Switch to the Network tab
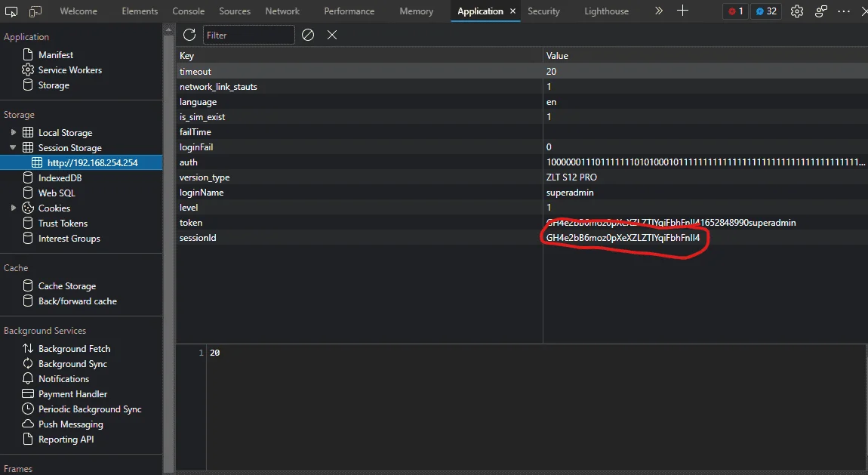 pyautogui.click(x=282, y=11)
